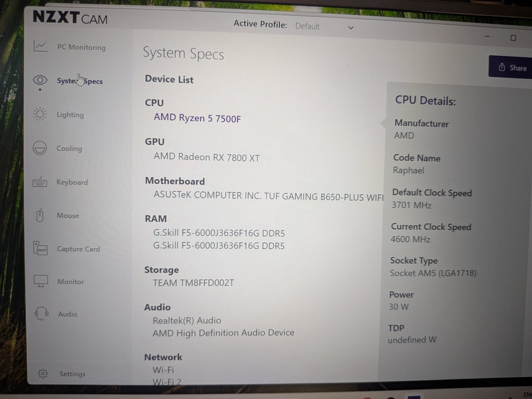Select the TUF GAMING B650-PLUS WIFI motherboard entry
The width and height of the screenshot is (532, 399).
[268, 196]
